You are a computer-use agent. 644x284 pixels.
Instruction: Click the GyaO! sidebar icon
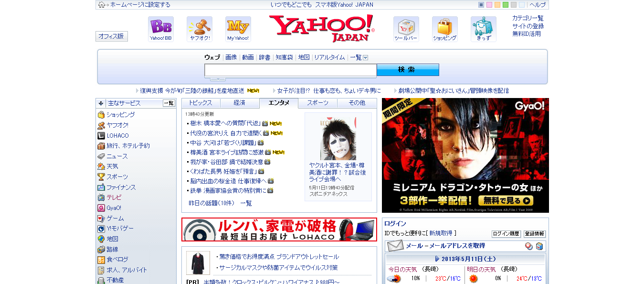coord(101,208)
